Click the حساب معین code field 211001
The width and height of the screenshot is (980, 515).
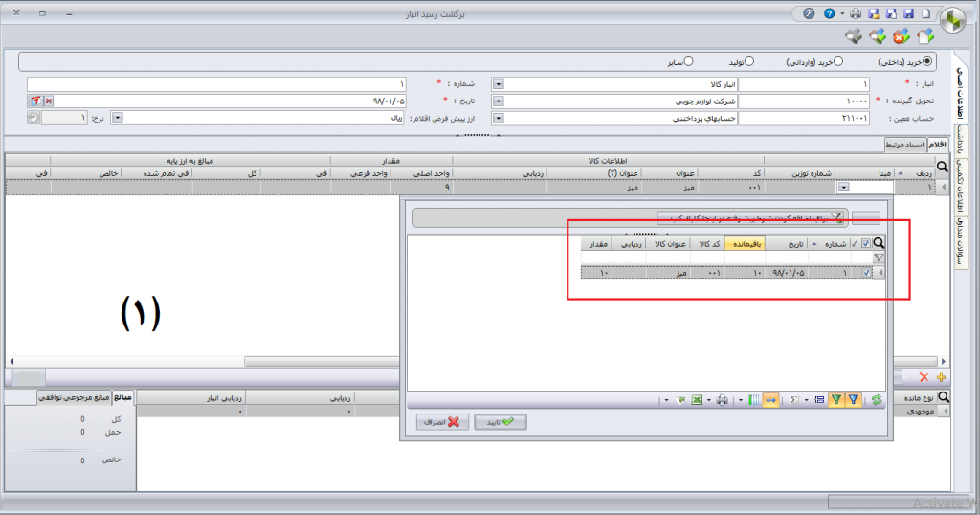[x=804, y=118]
